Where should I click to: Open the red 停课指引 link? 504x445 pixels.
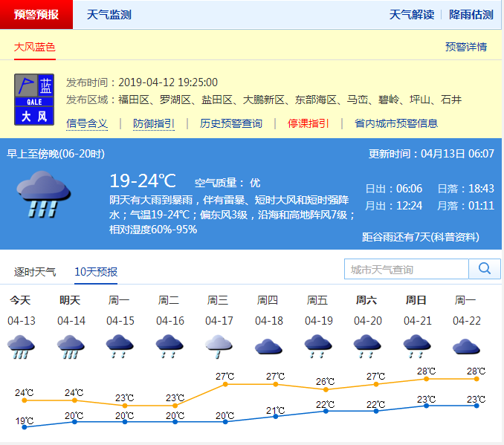click(308, 123)
